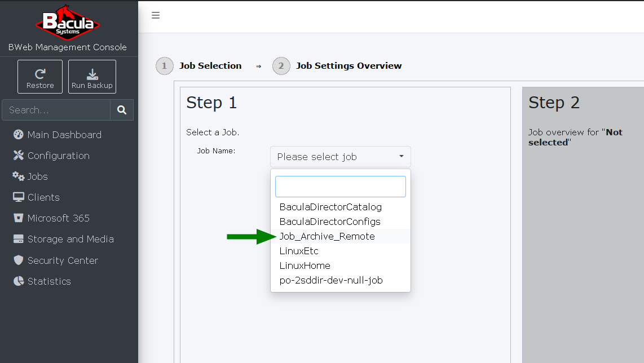Click the Run Backup download icon

point(92,74)
